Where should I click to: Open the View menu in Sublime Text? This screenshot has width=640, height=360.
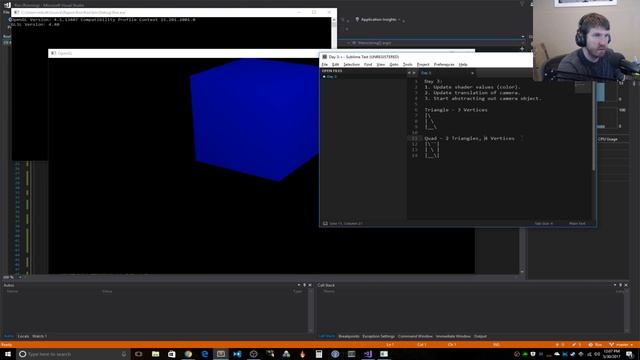point(381,64)
